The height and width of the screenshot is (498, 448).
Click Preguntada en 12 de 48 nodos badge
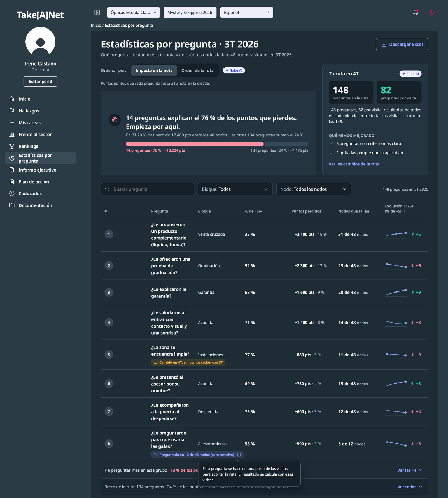coord(198,455)
